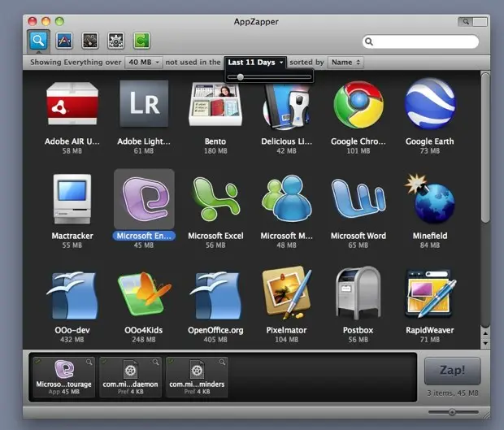
Task: Adjust the days slider under Last 11 Days
Action: [240, 77]
